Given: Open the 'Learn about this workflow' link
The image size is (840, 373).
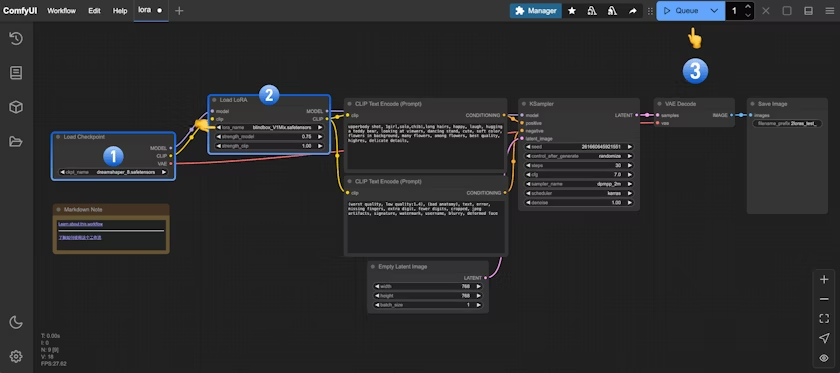Looking at the screenshot, I should 80,224.
